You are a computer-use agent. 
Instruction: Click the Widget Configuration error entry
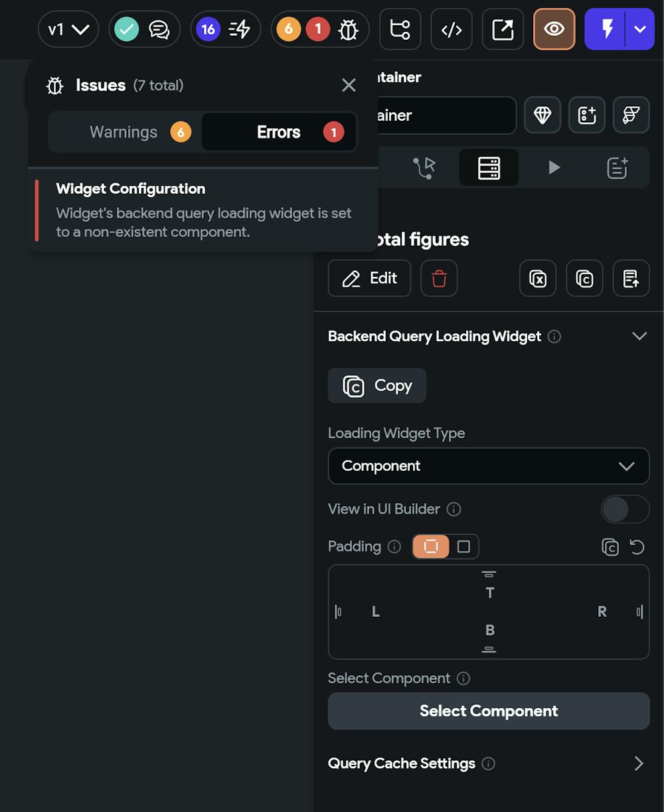click(203, 210)
